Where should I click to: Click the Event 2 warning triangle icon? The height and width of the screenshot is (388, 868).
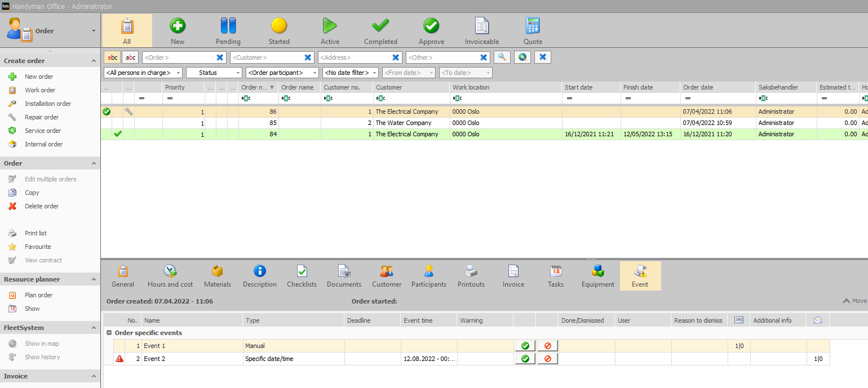[x=119, y=359]
